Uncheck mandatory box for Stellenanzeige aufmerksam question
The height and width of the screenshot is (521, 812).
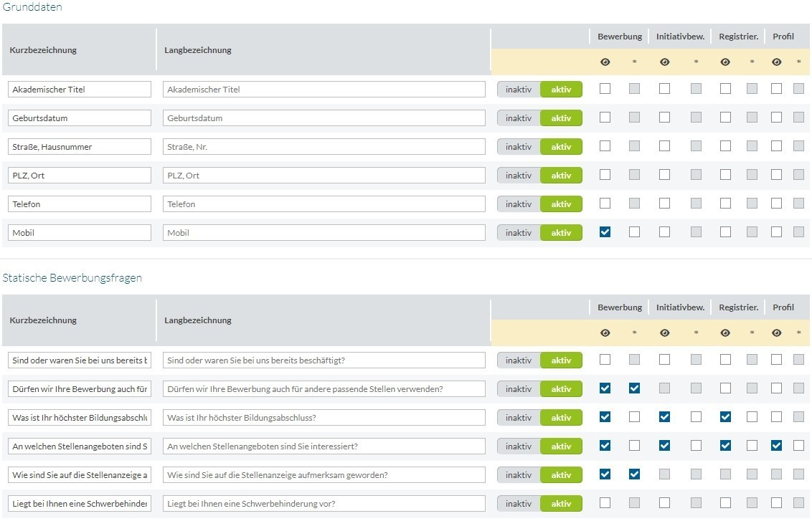[x=634, y=474]
